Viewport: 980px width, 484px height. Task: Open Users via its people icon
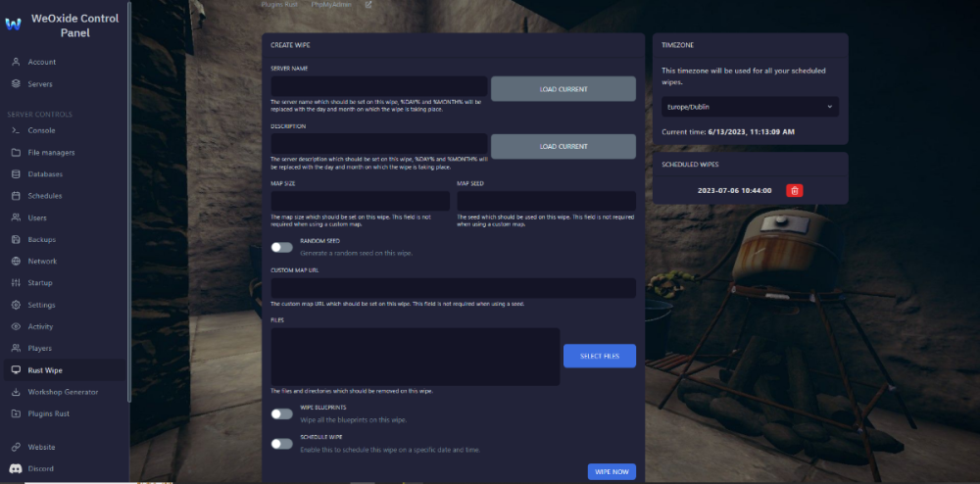(x=16, y=218)
